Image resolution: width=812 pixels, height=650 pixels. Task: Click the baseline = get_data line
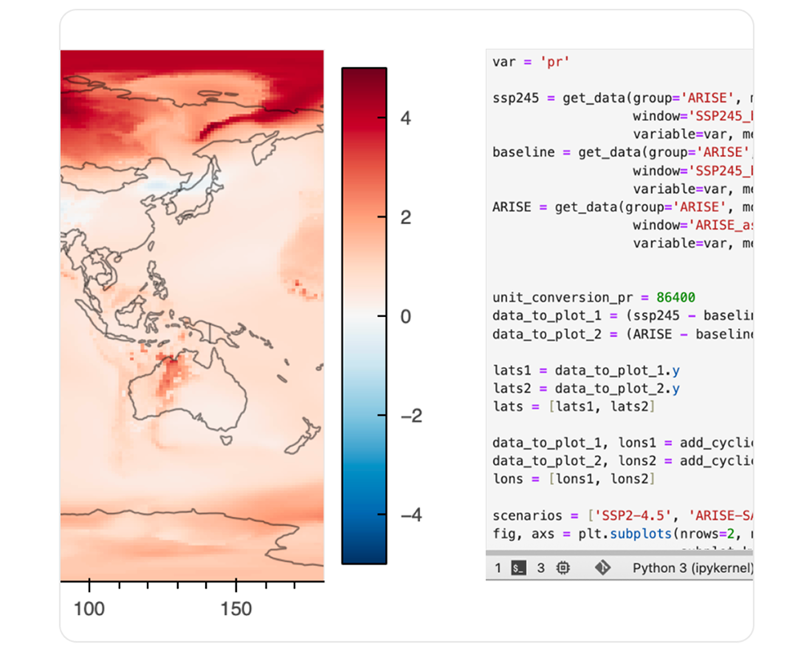tap(620, 152)
